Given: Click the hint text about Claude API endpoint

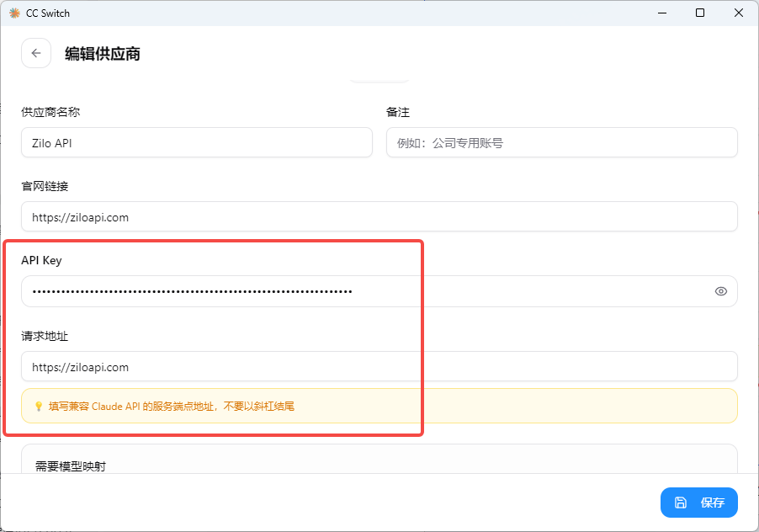Looking at the screenshot, I should (172, 406).
